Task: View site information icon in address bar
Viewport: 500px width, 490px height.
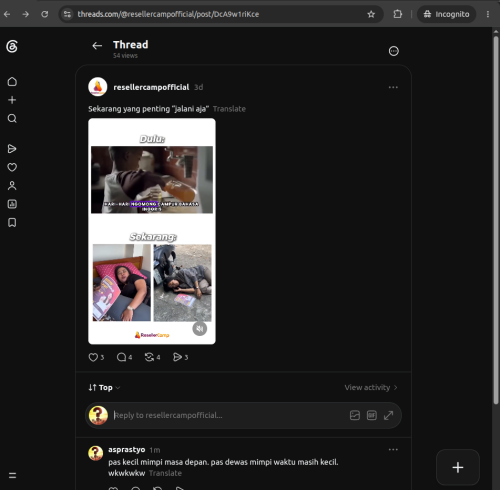Action: point(67,14)
